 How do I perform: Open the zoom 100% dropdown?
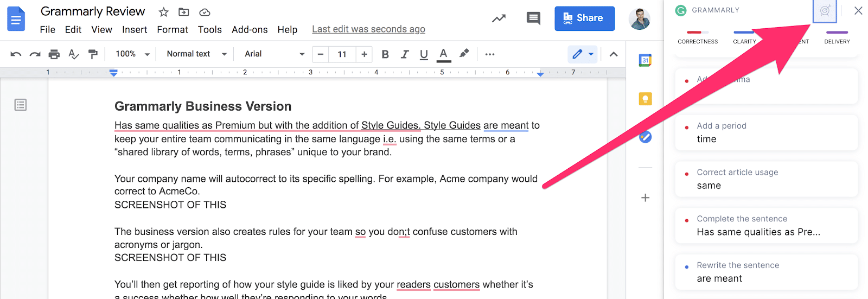coord(132,54)
